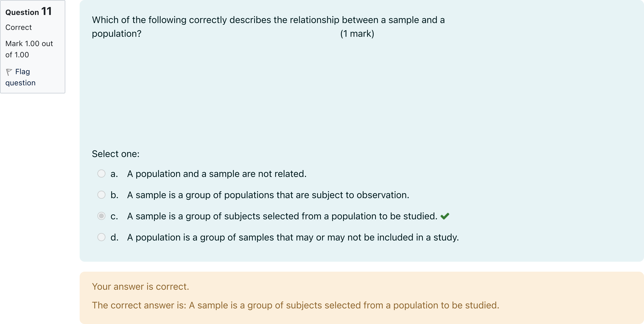Viewport: 644px width, 324px height.
Task: Click the "Select one:" prompt label
Action: [x=115, y=154]
